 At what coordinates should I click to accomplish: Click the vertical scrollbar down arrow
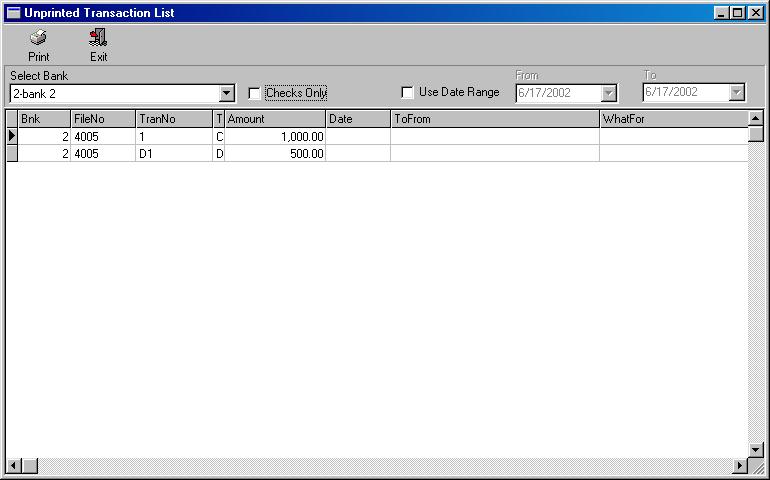coord(756,449)
